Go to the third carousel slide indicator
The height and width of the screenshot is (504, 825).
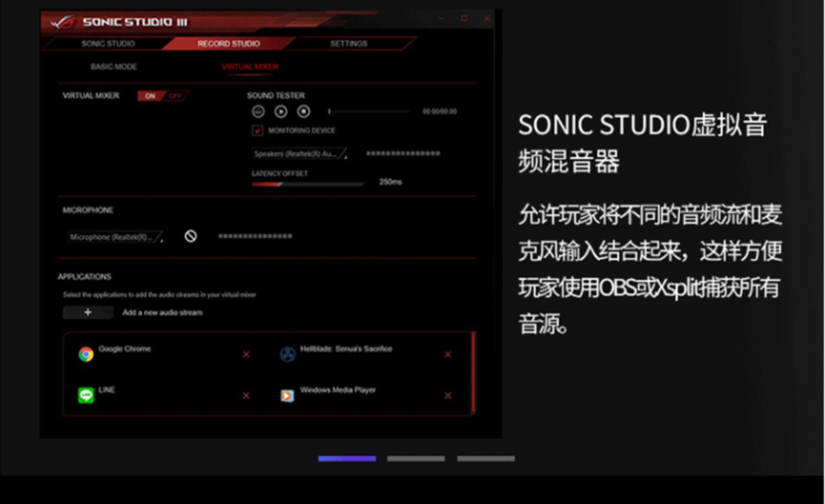486,458
